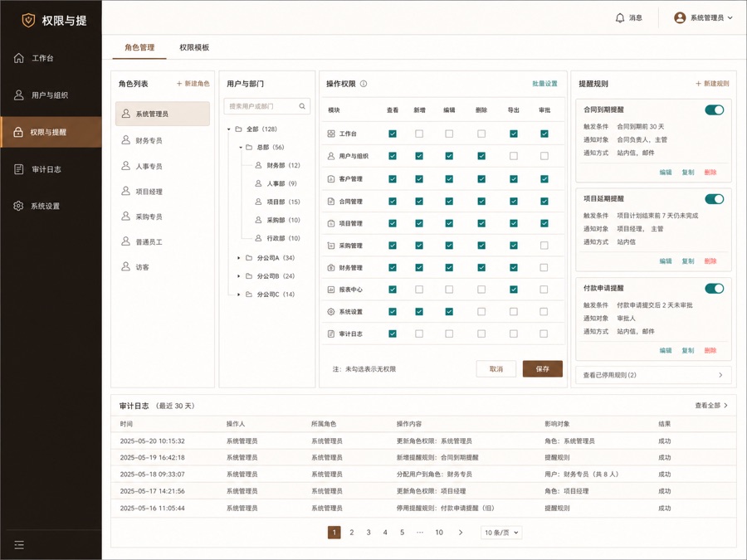Toggle the 项目延期提醒 switch

pyautogui.click(x=714, y=199)
